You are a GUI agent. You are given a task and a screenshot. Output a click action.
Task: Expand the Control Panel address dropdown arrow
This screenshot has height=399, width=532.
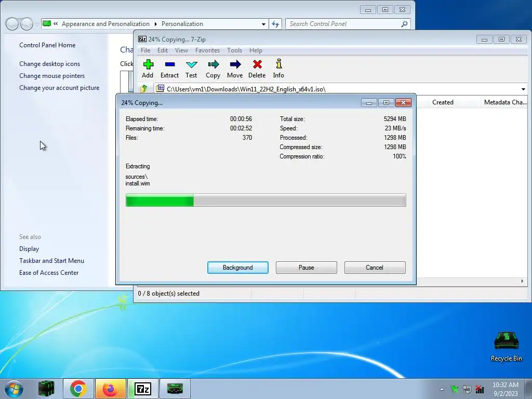263,24
